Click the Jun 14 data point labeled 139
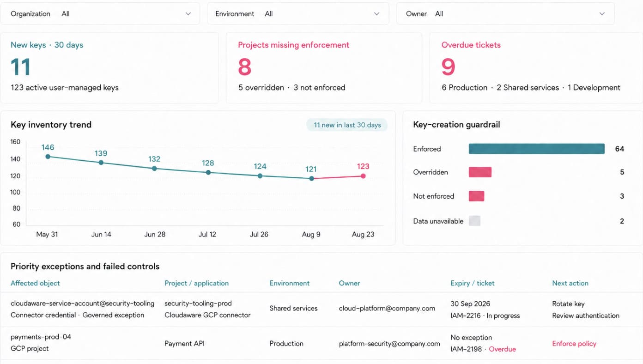Image resolution: width=643 pixels, height=364 pixels. click(101, 163)
